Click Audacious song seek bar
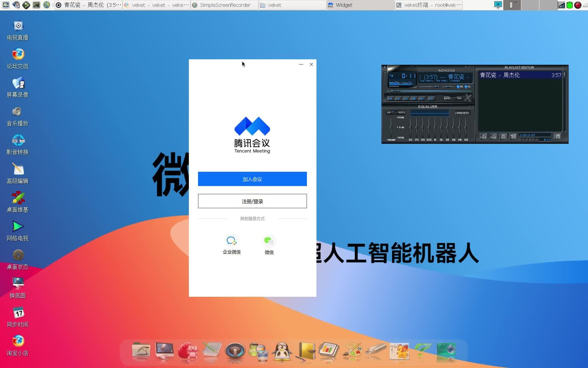This screenshot has width=588, height=368. pyautogui.click(x=429, y=91)
